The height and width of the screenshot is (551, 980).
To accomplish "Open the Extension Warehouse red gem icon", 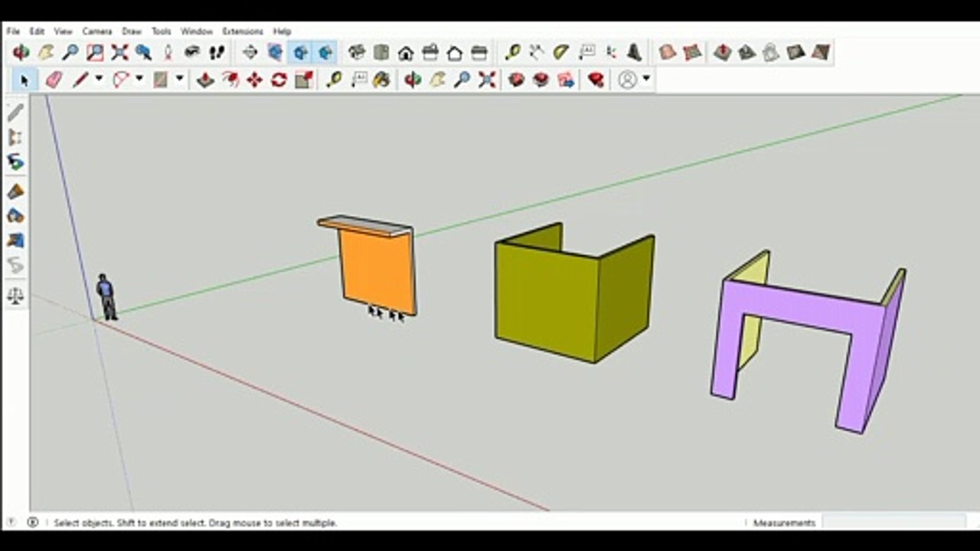I will [596, 80].
